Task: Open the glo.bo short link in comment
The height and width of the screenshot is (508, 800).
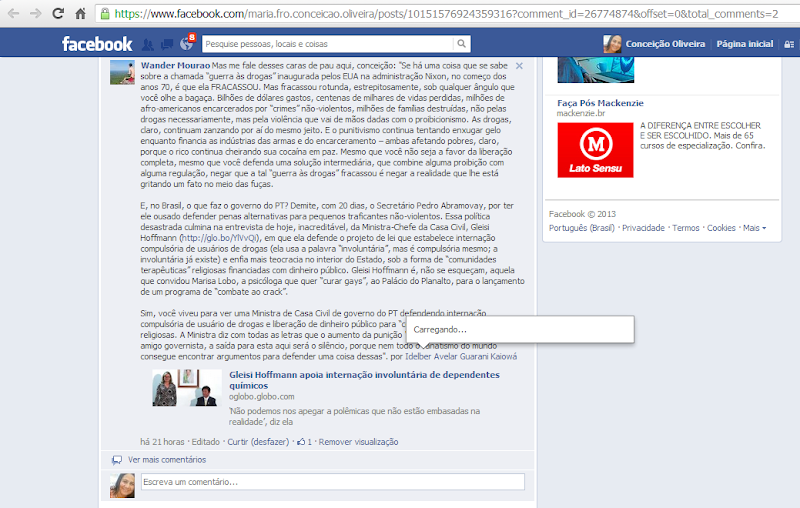Action: tap(220, 238)
